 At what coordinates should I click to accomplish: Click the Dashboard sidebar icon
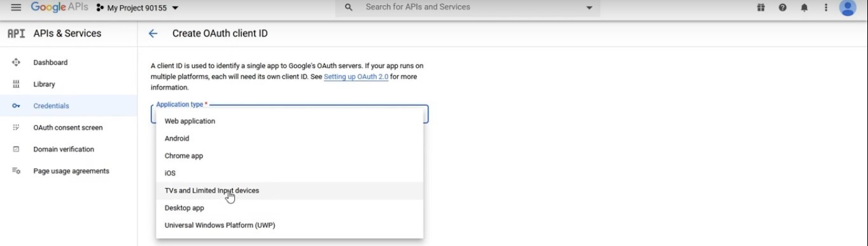tap(16, 62)
